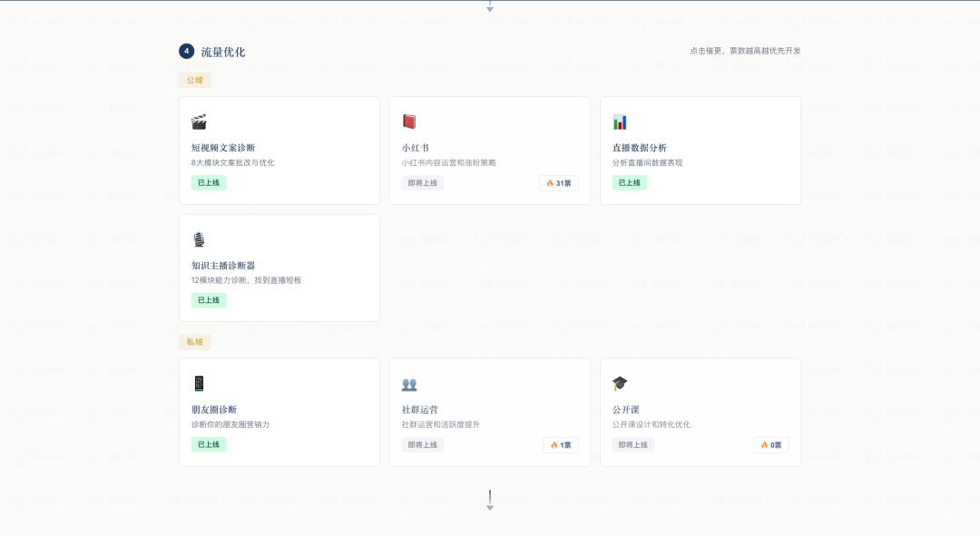Click the graduation cap icon for 公开课
Screen dimensions: 980x536
point(620,384)
